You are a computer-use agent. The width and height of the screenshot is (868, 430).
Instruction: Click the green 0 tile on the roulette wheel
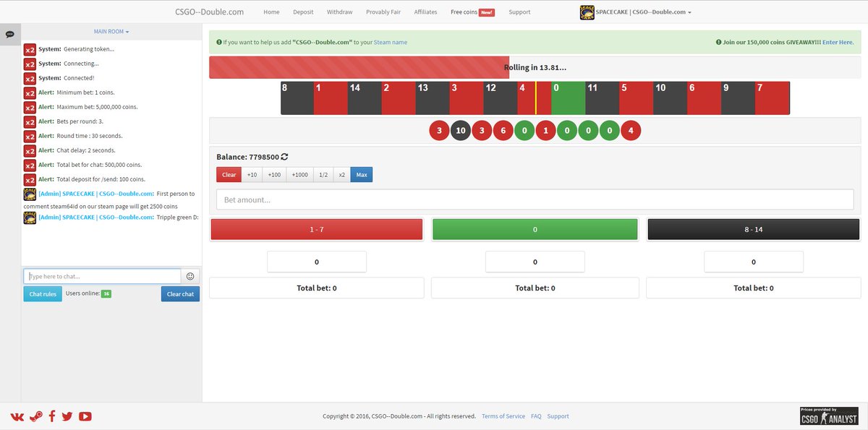coord(568,98)
